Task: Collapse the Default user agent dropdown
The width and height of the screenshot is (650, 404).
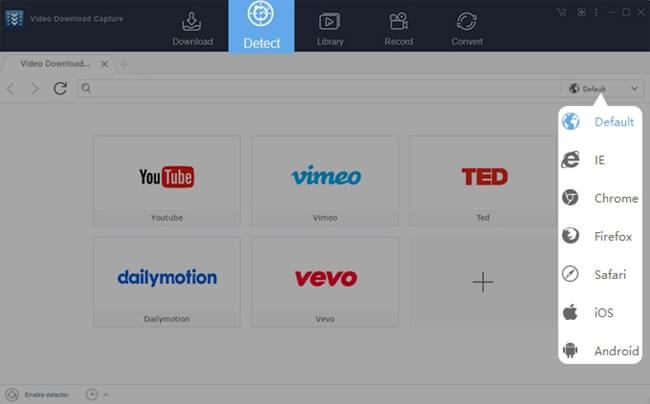Action: (603, 89)
